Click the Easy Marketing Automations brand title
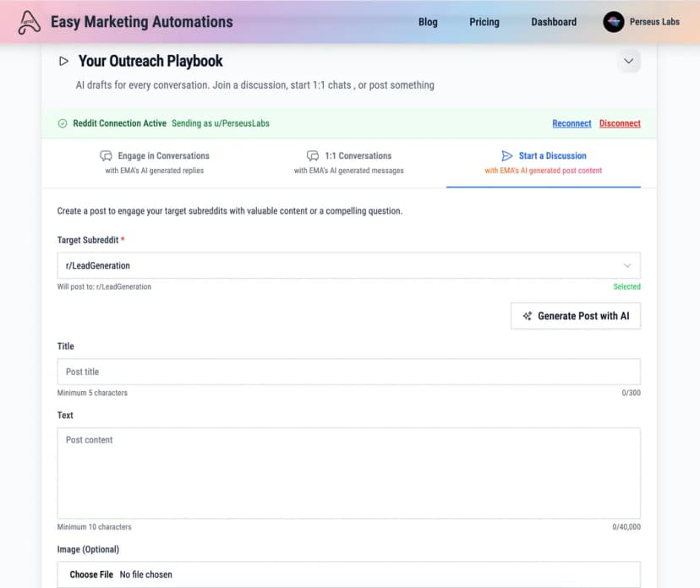 pyautogui.click(x=141, y=22)
